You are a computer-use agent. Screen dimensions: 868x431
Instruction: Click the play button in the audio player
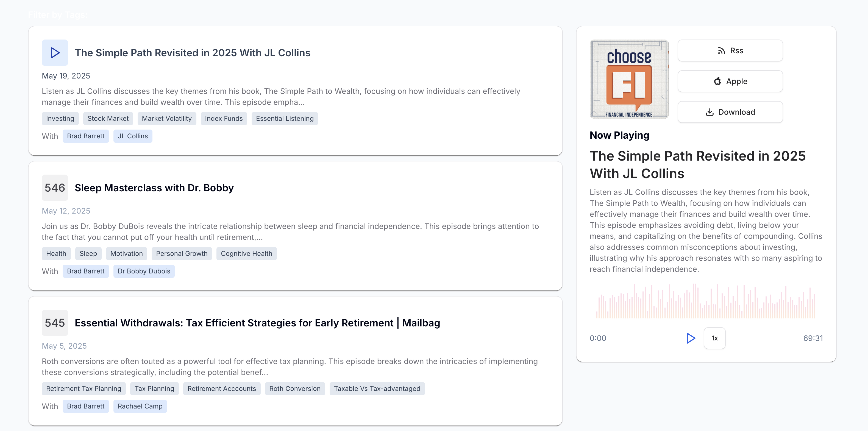point(691,338)
